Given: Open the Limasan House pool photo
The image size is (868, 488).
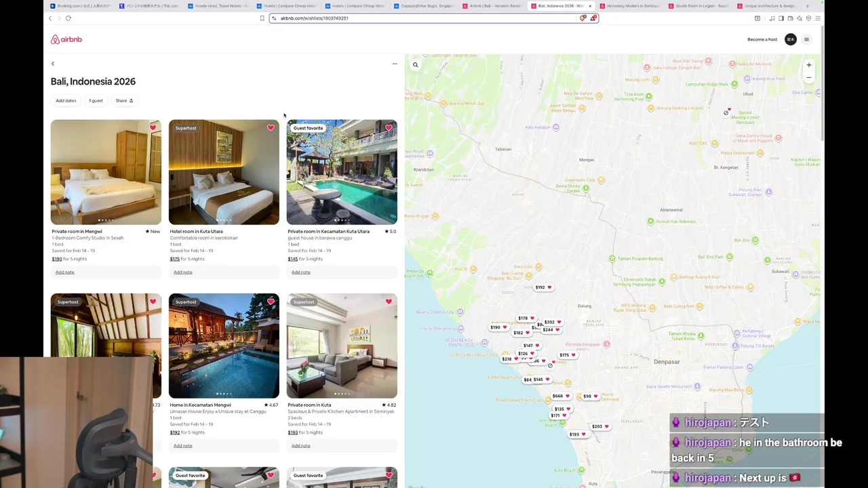Looking at the screenshot, I should tap(224, 346).
